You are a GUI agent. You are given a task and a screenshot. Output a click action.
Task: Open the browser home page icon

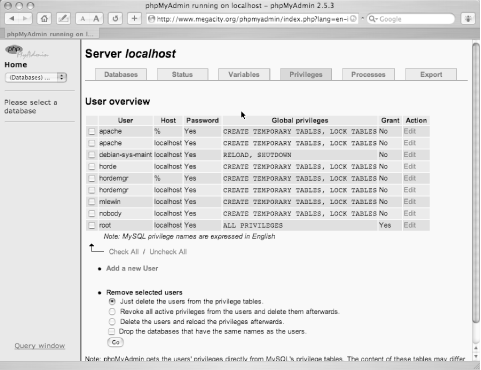[44, 19]
